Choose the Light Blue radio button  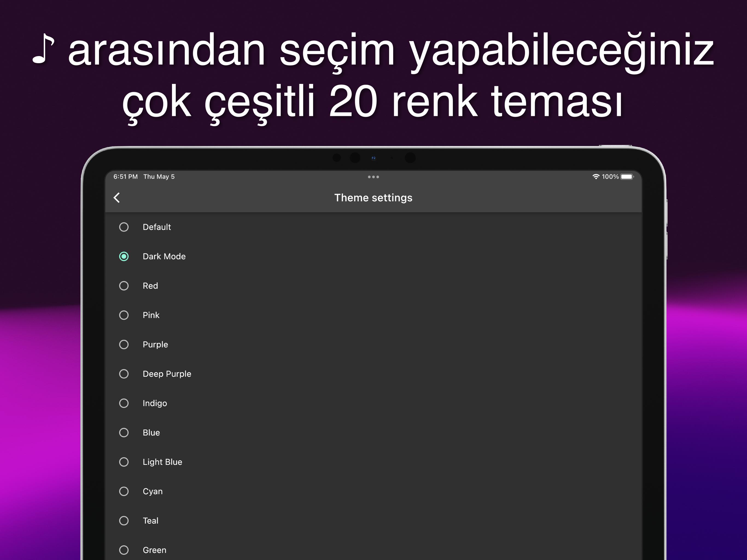[x=124, y=462]
